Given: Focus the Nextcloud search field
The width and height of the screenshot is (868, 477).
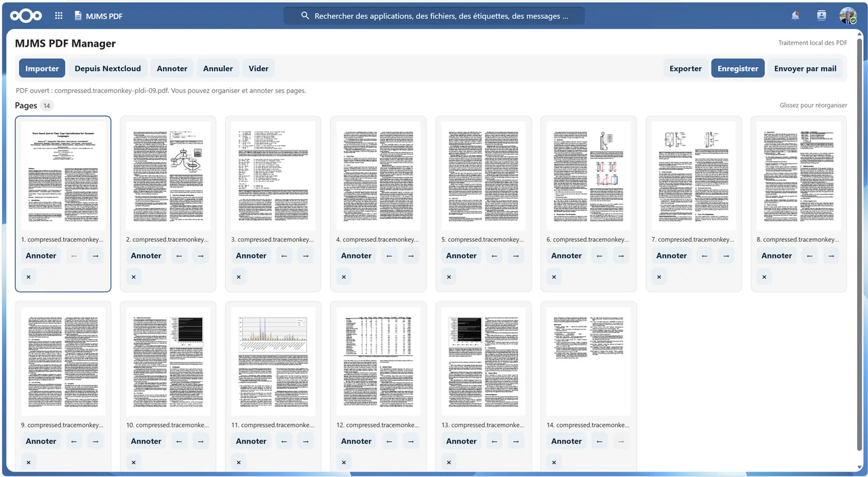Looking at the screenshot, I should [434, 16].
